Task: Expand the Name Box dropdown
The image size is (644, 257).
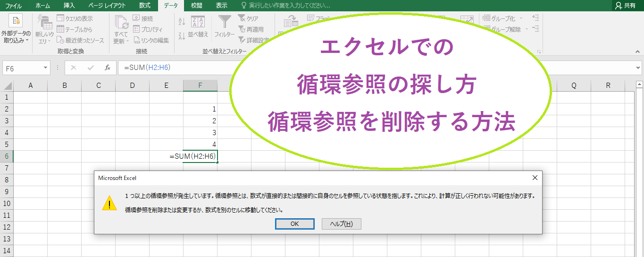Action: click(46, 68)
